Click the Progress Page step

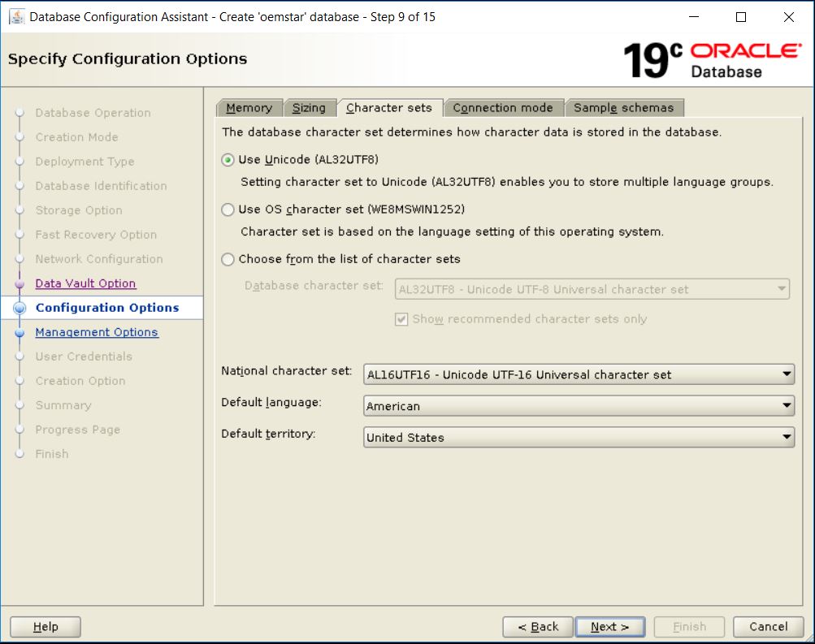coord(78,430)
